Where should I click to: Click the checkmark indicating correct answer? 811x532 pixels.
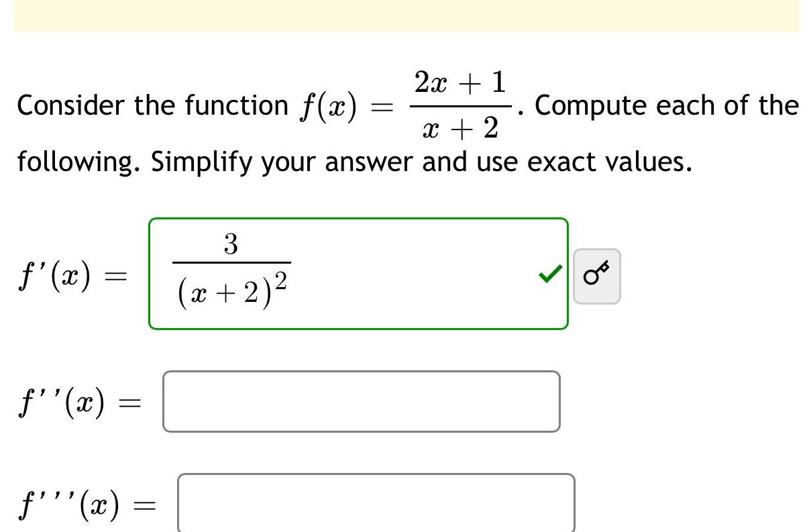549,275
